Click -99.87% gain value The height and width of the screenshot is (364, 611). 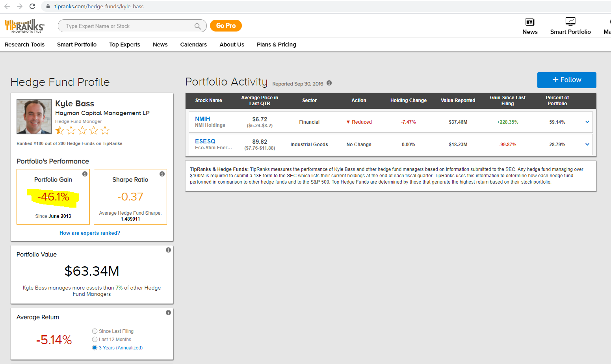[x=508, y=145]
